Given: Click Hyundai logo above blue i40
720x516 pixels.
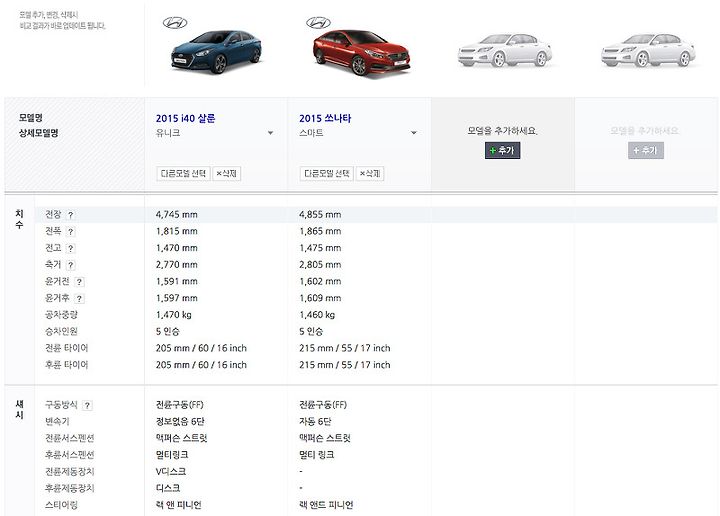Looking at the screenshot, I should coord(175,22).
